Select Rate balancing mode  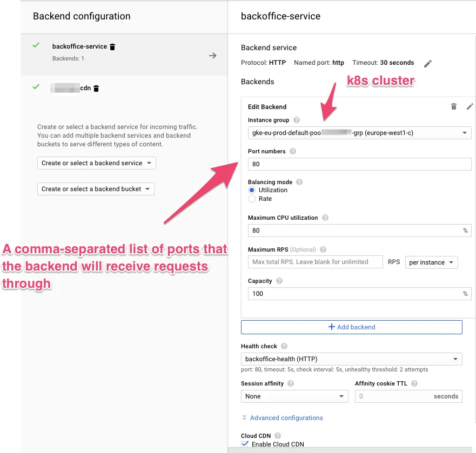tap(252, 199)
